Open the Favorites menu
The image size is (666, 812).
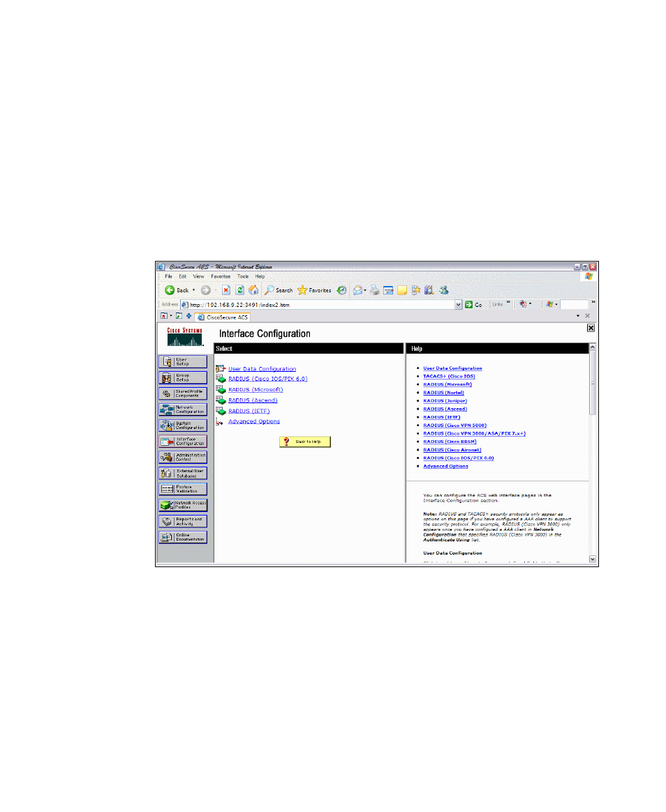click(x=221, y=276)
